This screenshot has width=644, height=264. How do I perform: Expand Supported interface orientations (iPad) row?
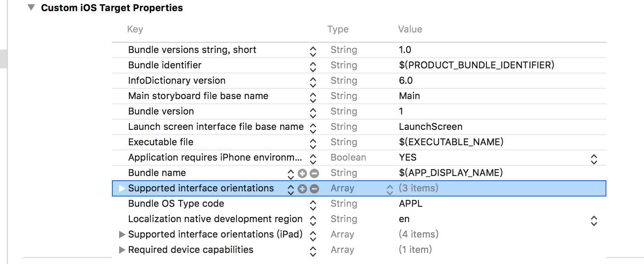point(122,234)
